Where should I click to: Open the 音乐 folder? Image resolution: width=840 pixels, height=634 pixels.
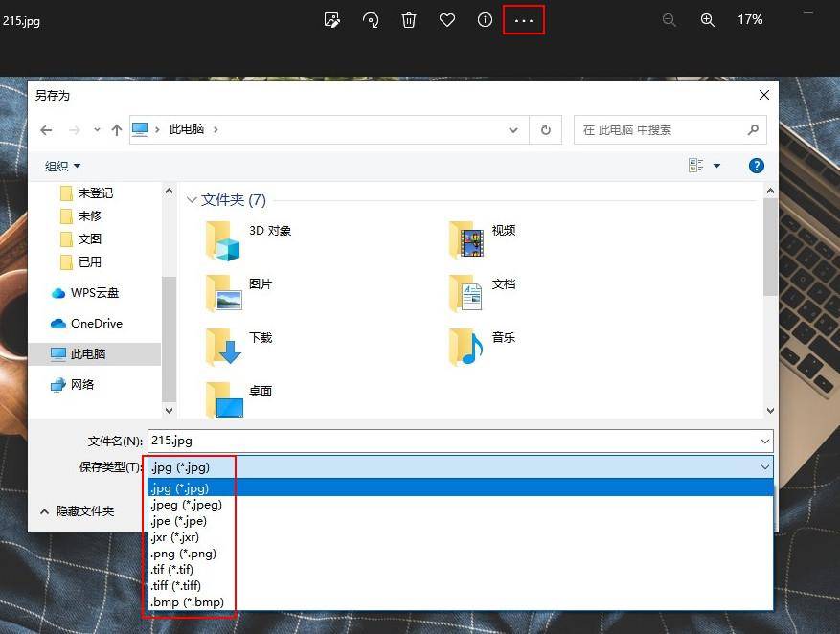(482, 347)
